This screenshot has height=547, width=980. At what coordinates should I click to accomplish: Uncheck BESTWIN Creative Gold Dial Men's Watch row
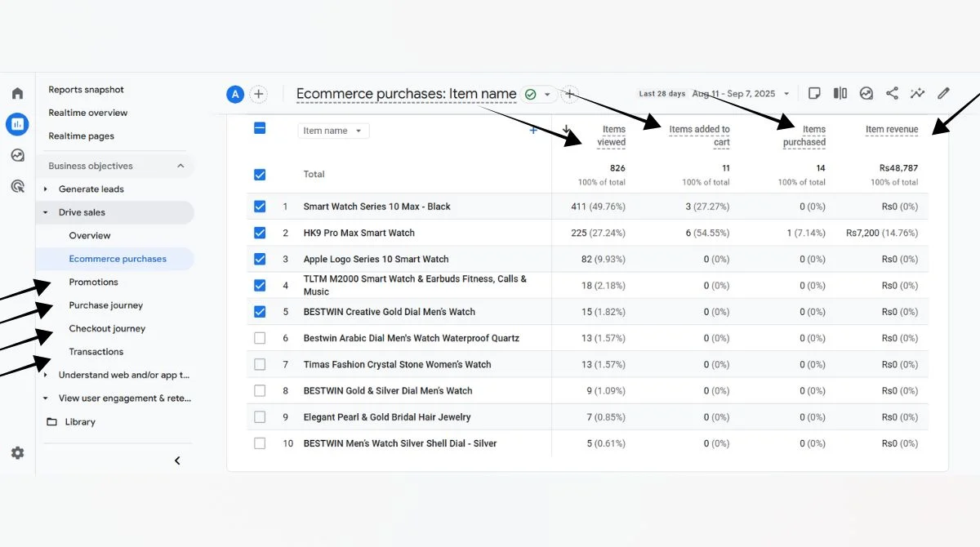pos(260,312)
